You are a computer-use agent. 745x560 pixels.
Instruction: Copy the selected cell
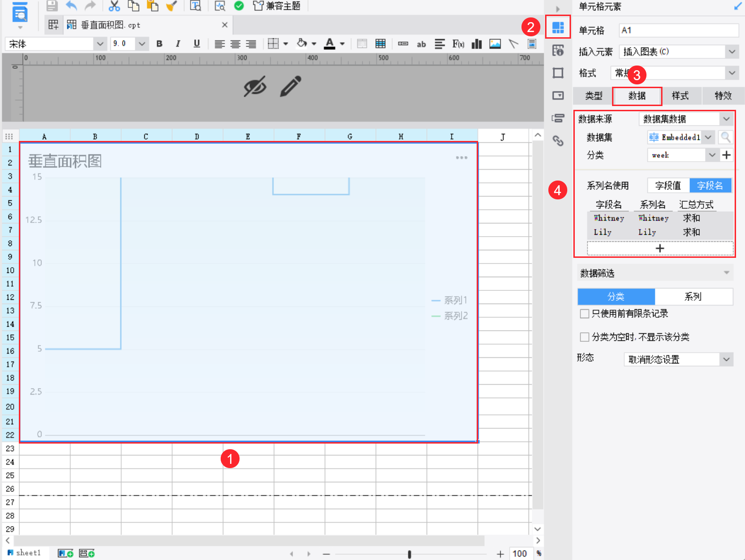tap(133, 6)
